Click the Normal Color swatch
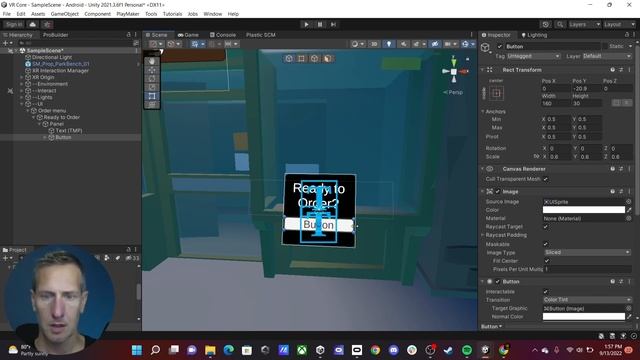This screenshot has height=360, width=640. 584,316
